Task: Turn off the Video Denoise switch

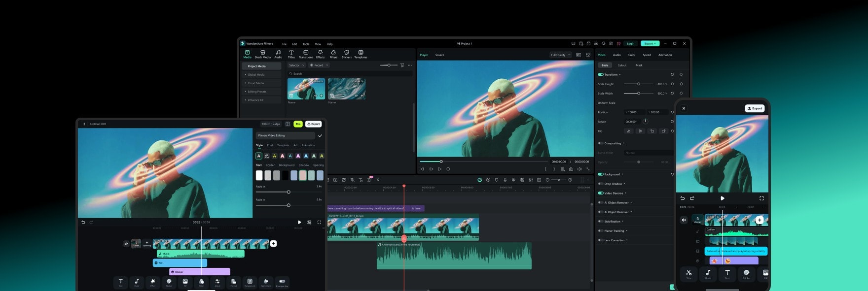Action: point(601,193)
